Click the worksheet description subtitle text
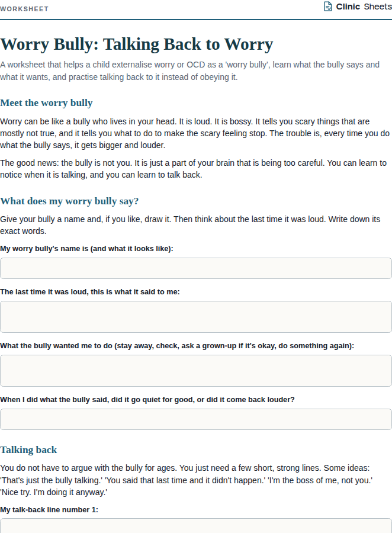This screenshot has width=392, height=533. click(189, 70)
